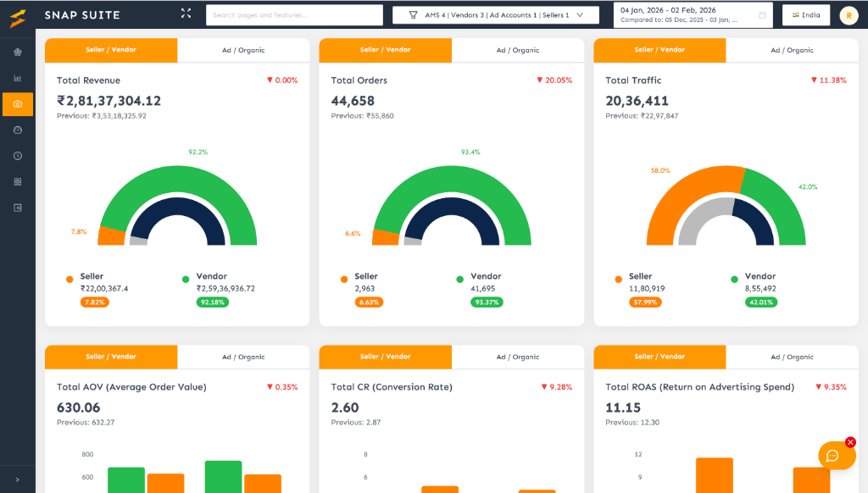Expand the AMS filters dropdown chevron

coord(580,14)
